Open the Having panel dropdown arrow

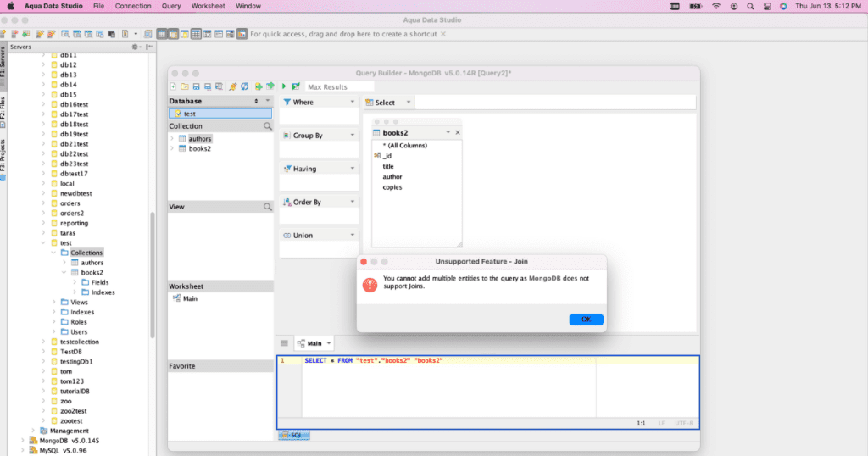point(352,168)
